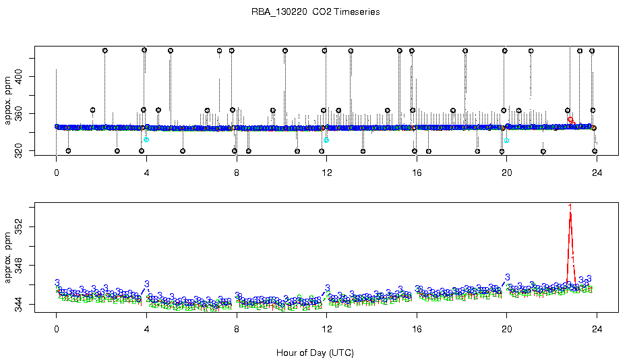Click the 400 tick label on upper y-axis

(x=18, y=76)
